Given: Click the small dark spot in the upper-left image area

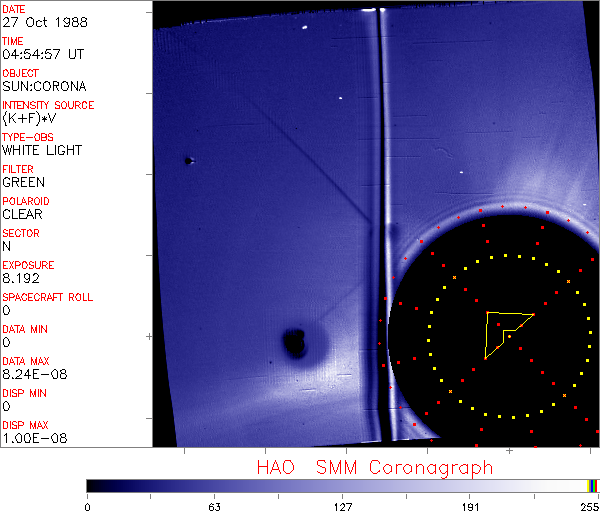Looking at the screenshot, I should [188, 160].
